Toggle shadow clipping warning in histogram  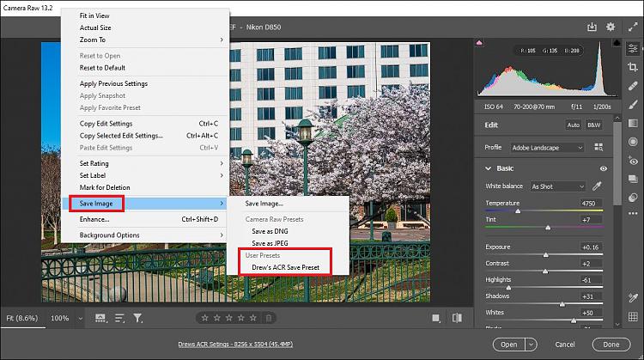[x=479, y=43]
